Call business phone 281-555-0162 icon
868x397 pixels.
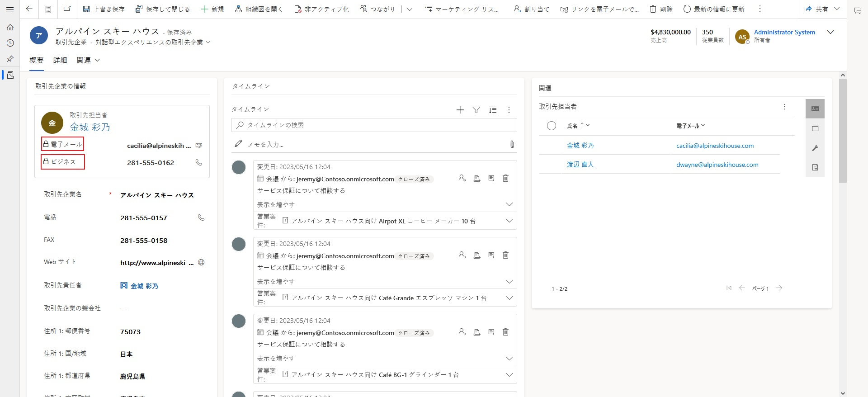pyautogui.click(x=199, y=162)
